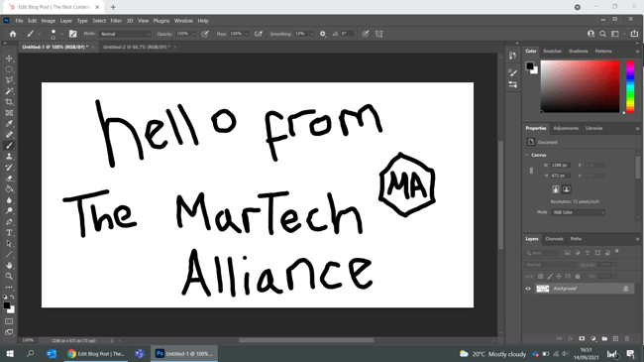Select the Pen tool
644x362 pixels.
[x=9, y=222]
